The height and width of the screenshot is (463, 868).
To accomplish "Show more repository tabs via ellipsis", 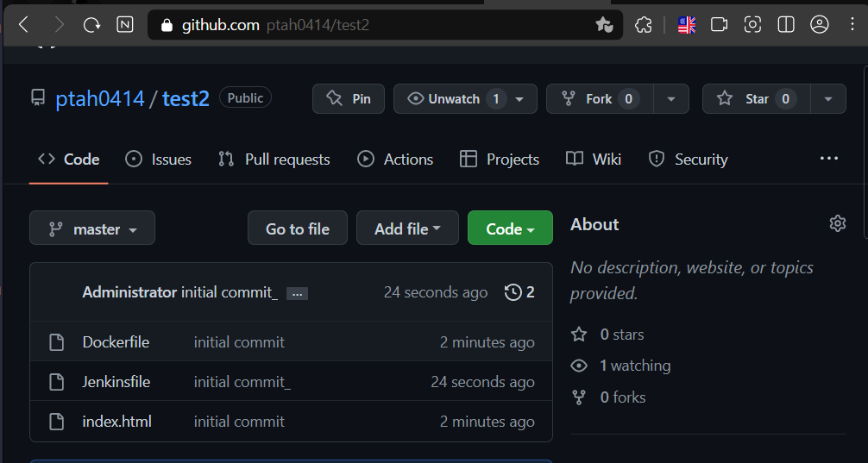I will (828, 159).
